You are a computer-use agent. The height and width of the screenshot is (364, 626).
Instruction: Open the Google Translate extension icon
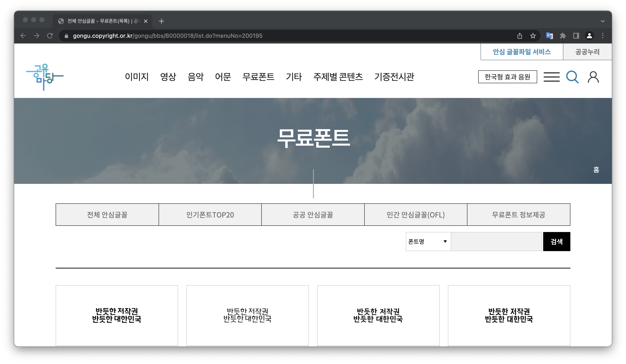[549, 36]
